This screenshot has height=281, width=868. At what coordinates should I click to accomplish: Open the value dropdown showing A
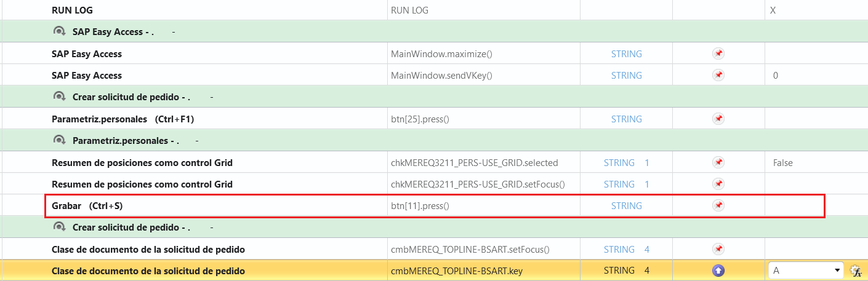pos(806,271)
